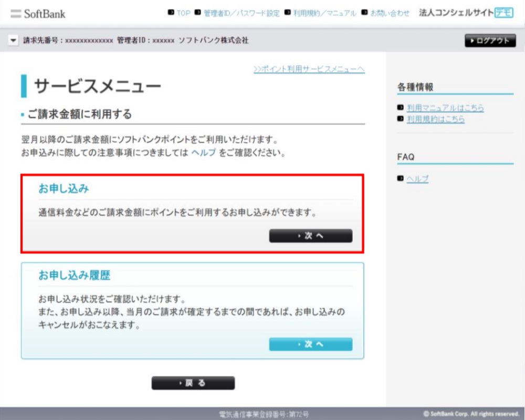525x420 pixels.
Task: Click 次へ in the お申し込み履歴 section
Action: point(311,344)
